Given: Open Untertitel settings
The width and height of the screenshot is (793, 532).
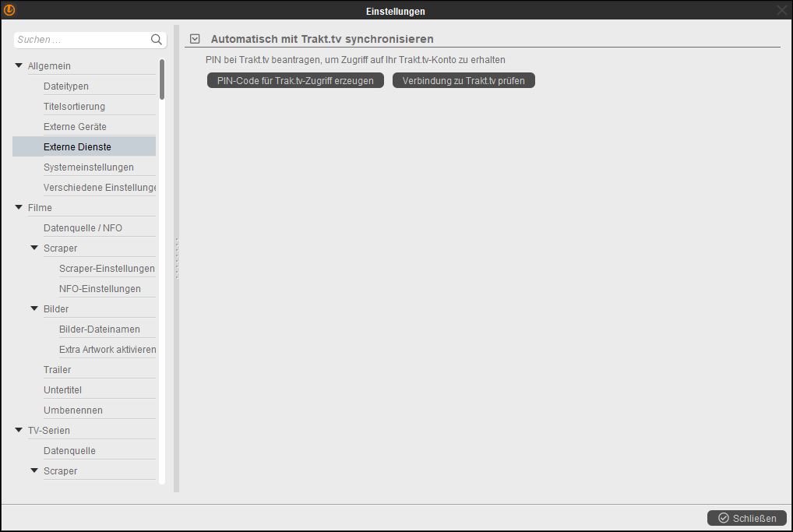Looking at the screenshot, I should tap(62, 389).
